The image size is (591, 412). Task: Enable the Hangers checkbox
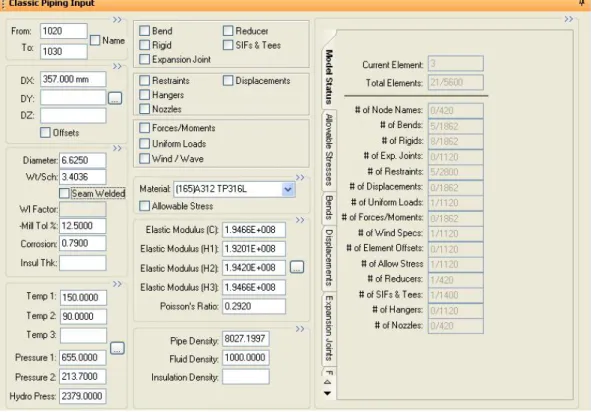(x=144, y=95)
